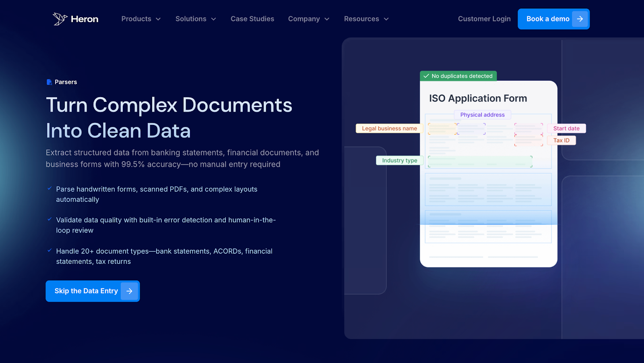Click the Parse handwritten forms bullet text
This screenshot has height=363, width=644.
157,194
